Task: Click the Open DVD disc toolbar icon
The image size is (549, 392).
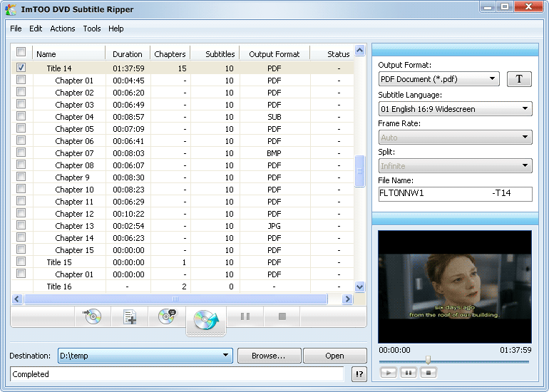Action: 93,316
